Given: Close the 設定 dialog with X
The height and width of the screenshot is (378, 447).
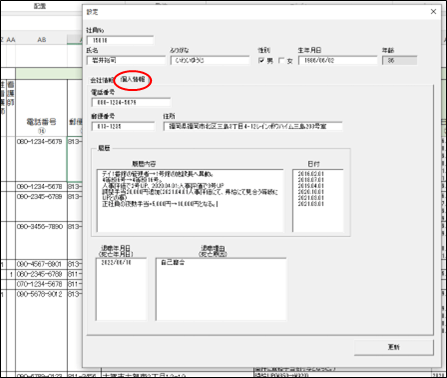Looking at the screenshot, I should click(433, 12).
